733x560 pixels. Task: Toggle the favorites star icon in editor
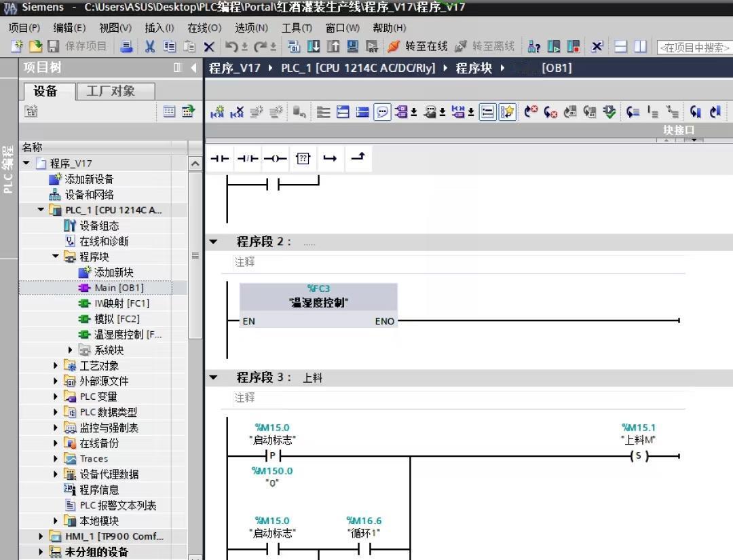coord(507,112)
